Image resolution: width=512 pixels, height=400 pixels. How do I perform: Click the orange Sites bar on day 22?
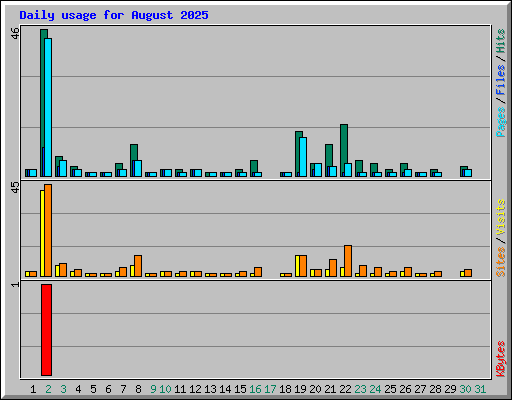[x=348, y=261]
